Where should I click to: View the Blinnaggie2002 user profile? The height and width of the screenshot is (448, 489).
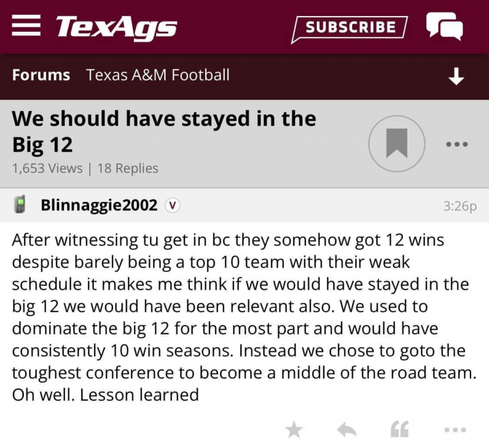pos(99,205)
